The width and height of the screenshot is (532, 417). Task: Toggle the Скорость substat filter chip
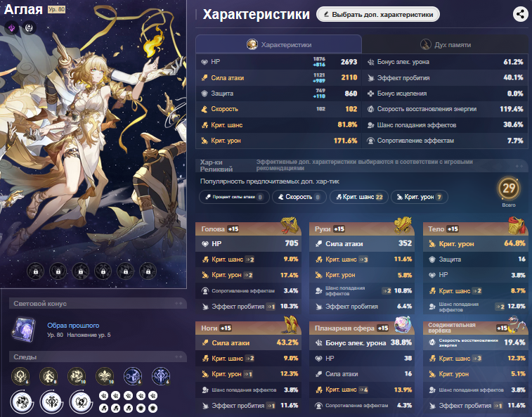click(299, 197)
